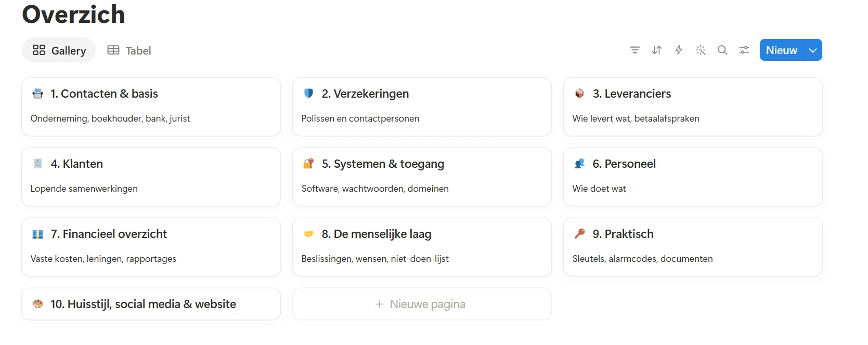Open the search magnifier icon
The width and height of the screenshot is (868, 345).
[x=722, y=50]
